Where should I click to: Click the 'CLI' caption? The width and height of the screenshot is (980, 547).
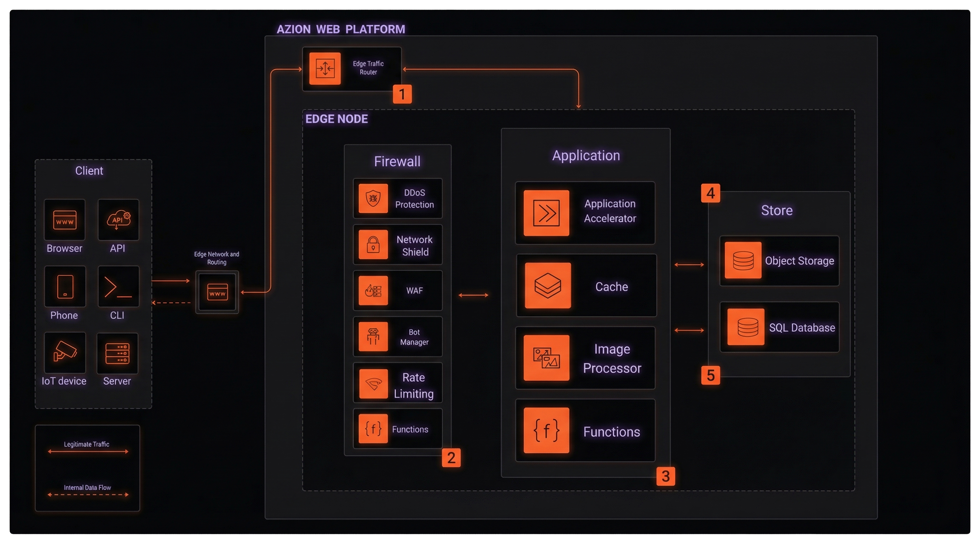117,315
